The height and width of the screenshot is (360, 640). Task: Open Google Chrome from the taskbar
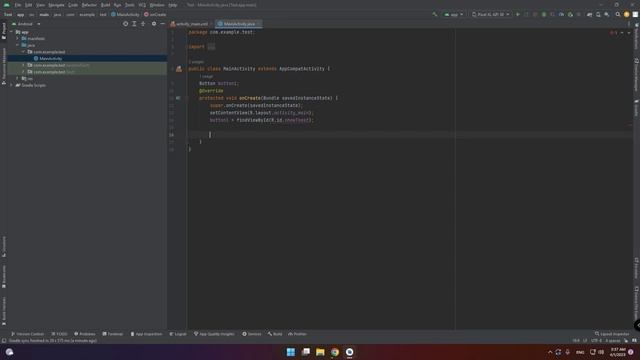point(335,352)
